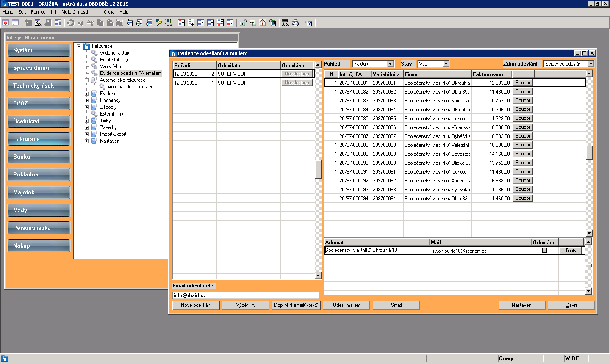Open the Funkce menu

pos(38,12)
